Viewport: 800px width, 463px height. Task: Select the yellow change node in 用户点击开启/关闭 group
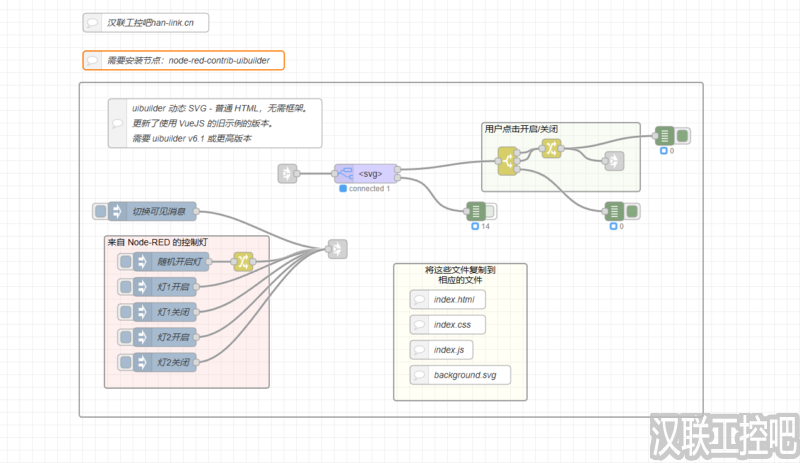(551, 148)
